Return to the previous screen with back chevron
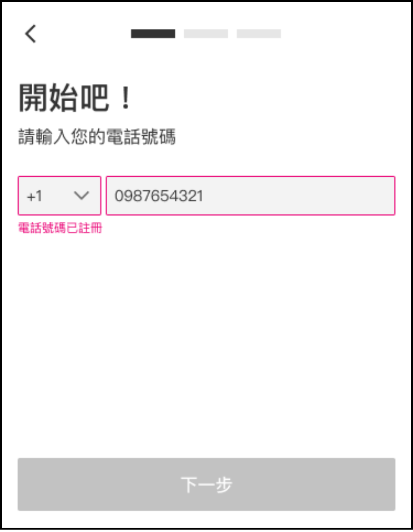The width and height of the screenshot is (413, 532). coord(30,34)
